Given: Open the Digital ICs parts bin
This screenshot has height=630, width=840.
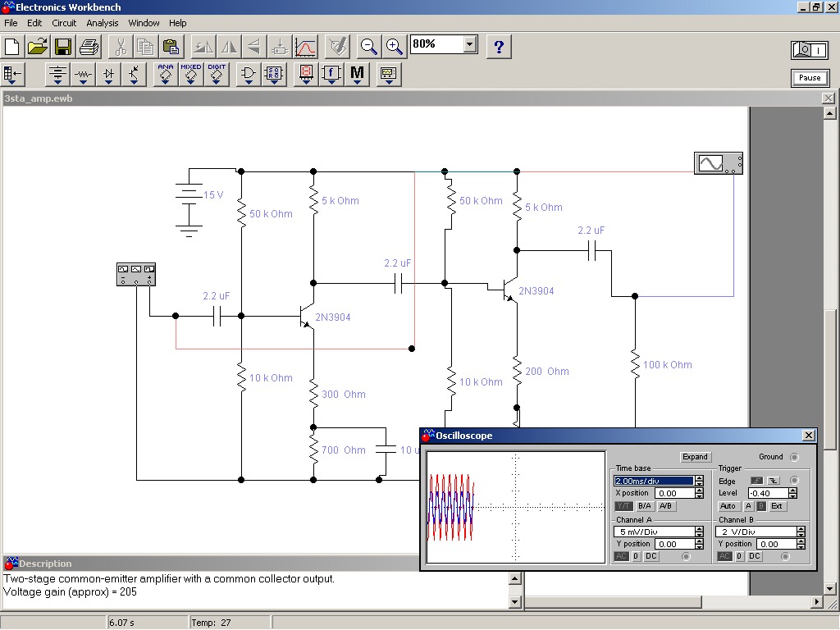Looking at the screenshot, I should click(217, 75).
